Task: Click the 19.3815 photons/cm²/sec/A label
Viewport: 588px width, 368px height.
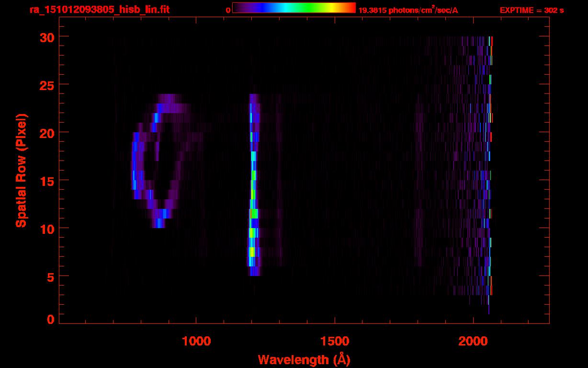Action: pyautogui.click(x=408, y=10)
